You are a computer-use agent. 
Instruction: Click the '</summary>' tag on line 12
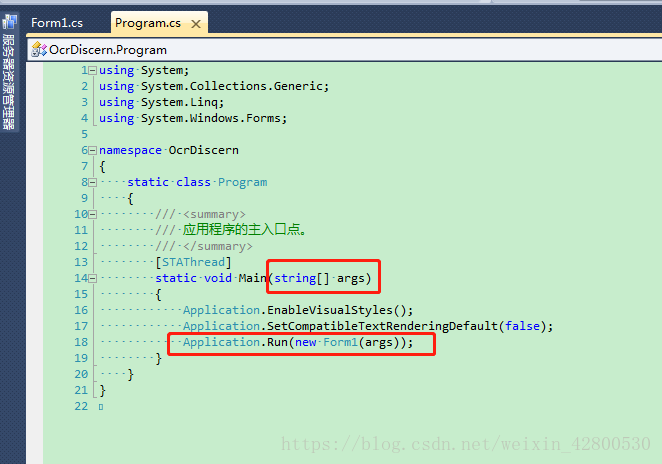click(217, 246)
